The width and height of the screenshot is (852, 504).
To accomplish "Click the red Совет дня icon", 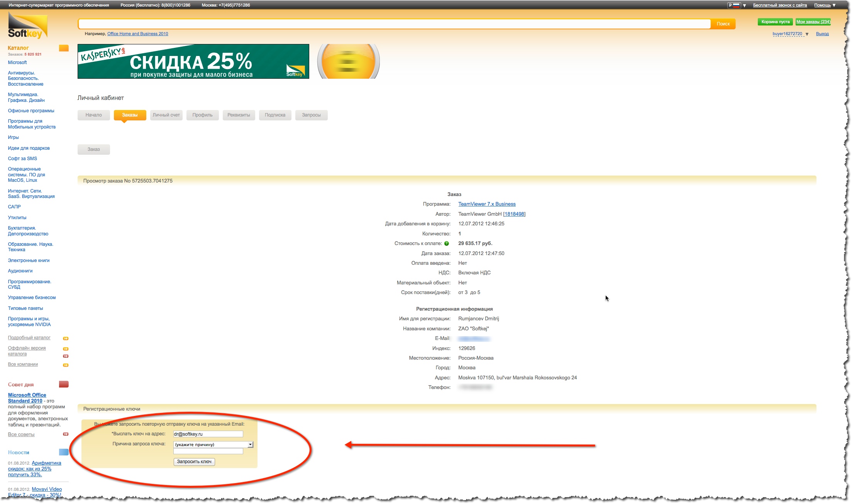I will point(64,384).
